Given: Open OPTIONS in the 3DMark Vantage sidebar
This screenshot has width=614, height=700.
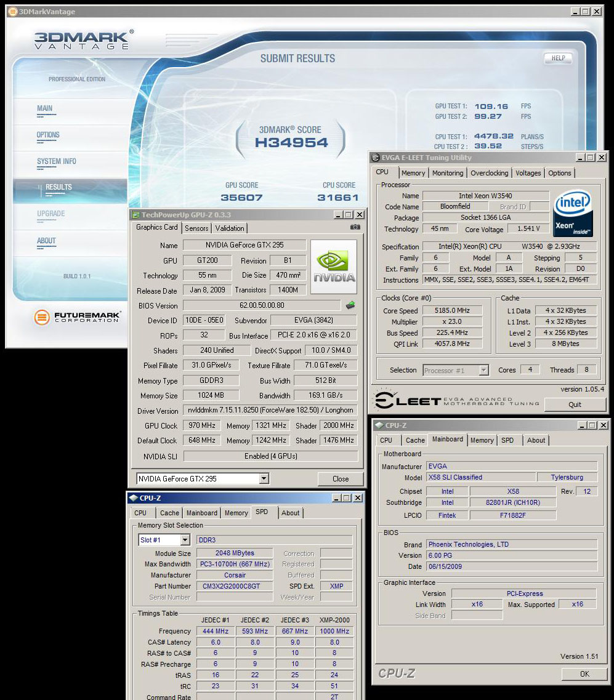Looking at the screenshot, I should [48, 135].
